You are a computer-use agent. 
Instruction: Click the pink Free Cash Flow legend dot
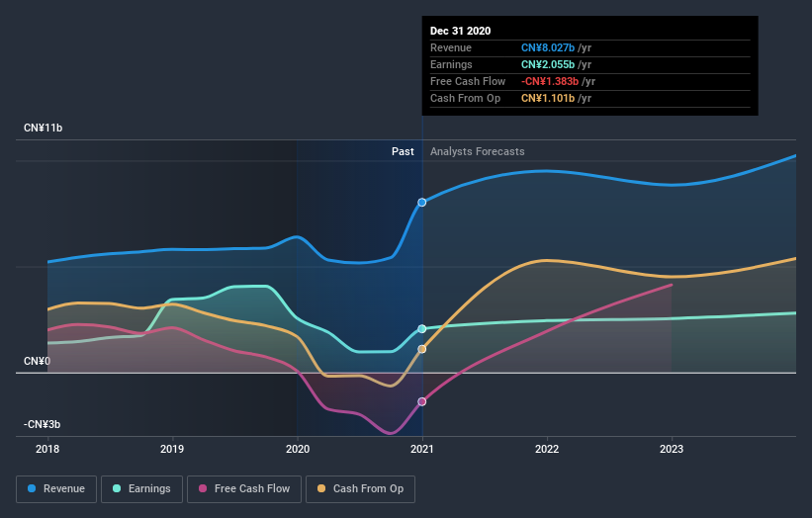click(203, 488)
